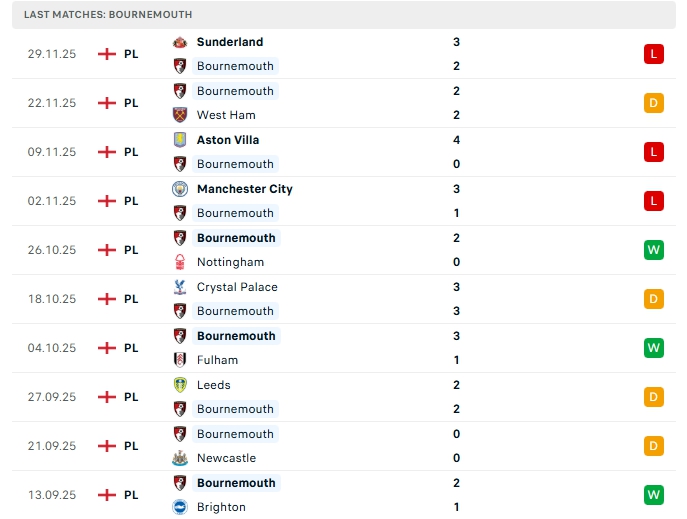This screenshot has width=687, height=519.
Task: Open the Sunderland team link
Action: (x=230, y=42)
